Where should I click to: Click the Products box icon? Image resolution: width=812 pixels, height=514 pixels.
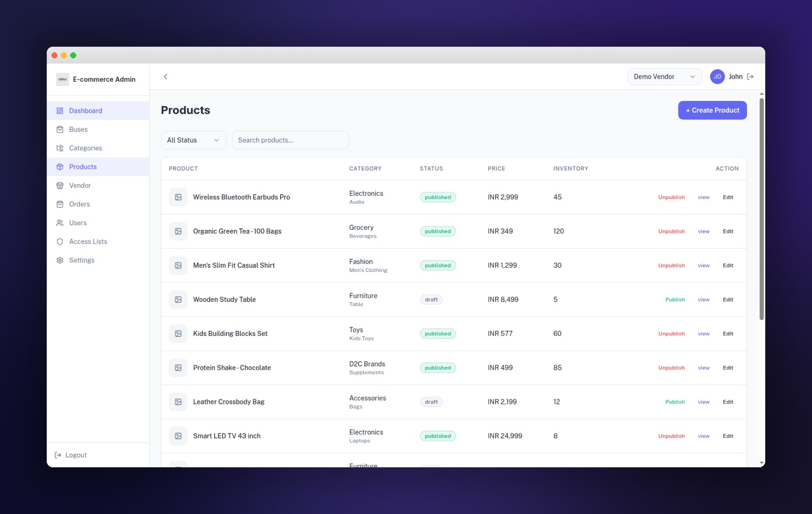pos(59,166)
